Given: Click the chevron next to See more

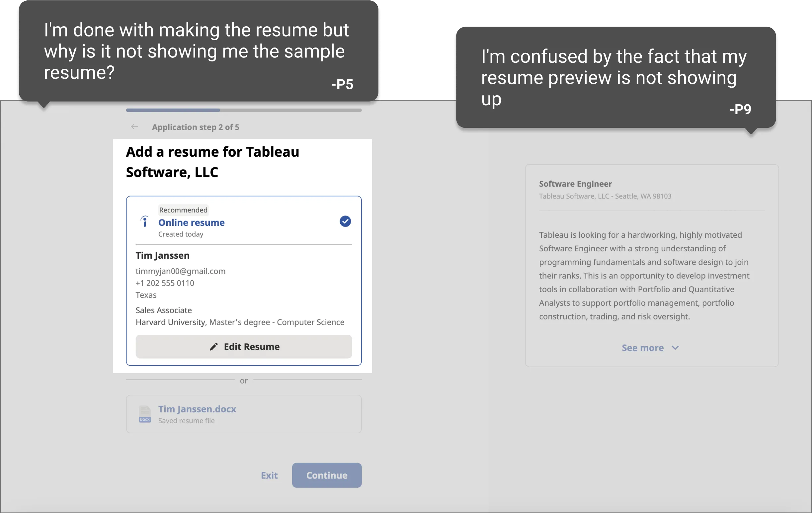Looking at the screenshot, I should 675,348.
